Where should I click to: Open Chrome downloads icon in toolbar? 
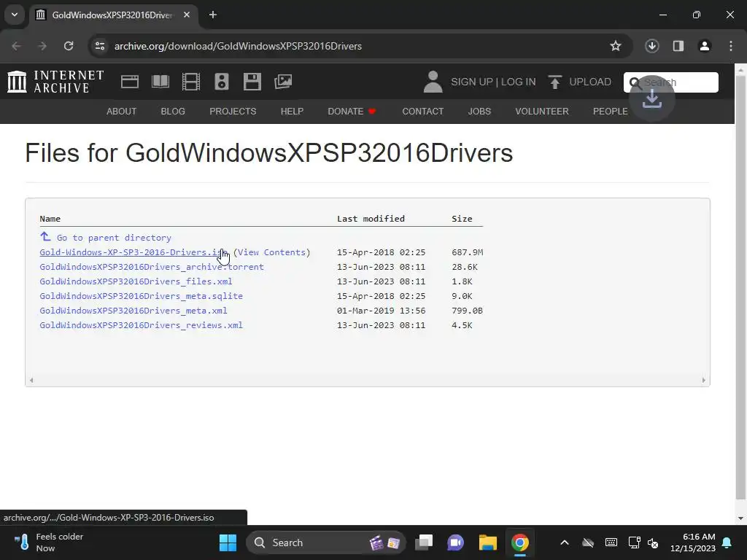[651, 46]
